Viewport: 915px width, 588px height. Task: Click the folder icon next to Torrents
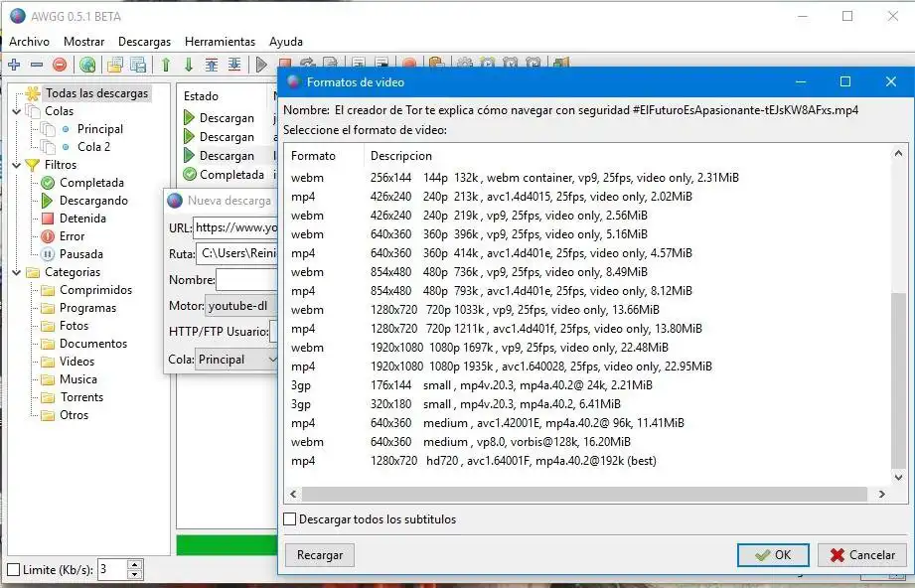tap(48, 398)
